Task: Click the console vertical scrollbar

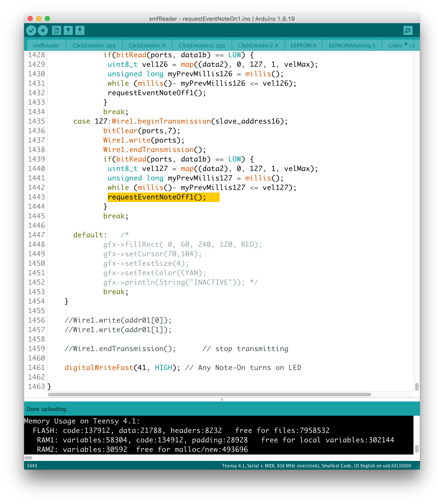Action: (x=416, y=449)
